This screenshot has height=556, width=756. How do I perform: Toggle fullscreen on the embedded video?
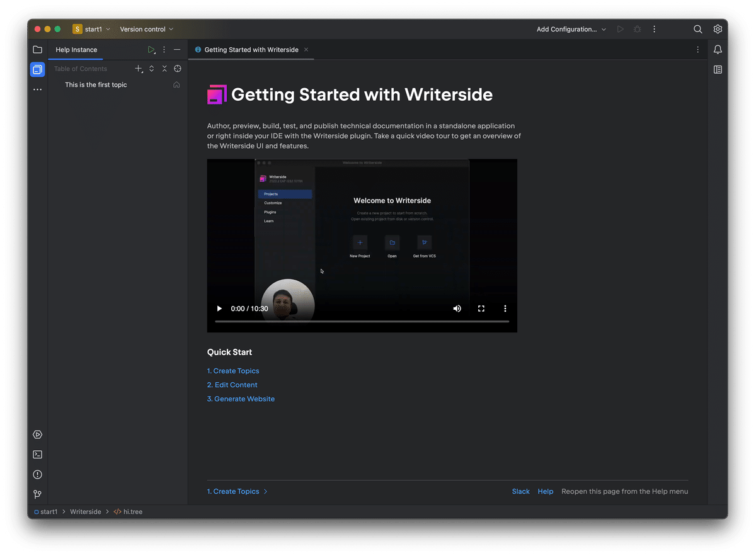coord(481,308)
